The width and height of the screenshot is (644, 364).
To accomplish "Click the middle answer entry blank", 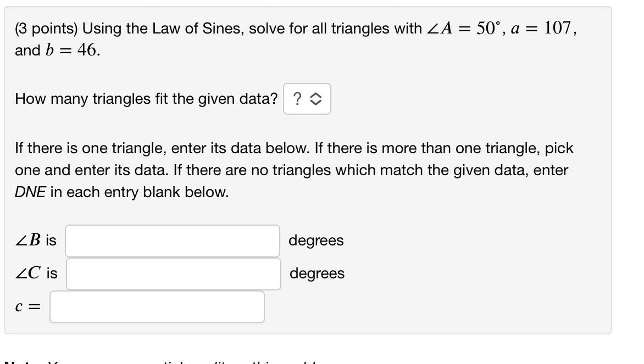I will [173, 273].
